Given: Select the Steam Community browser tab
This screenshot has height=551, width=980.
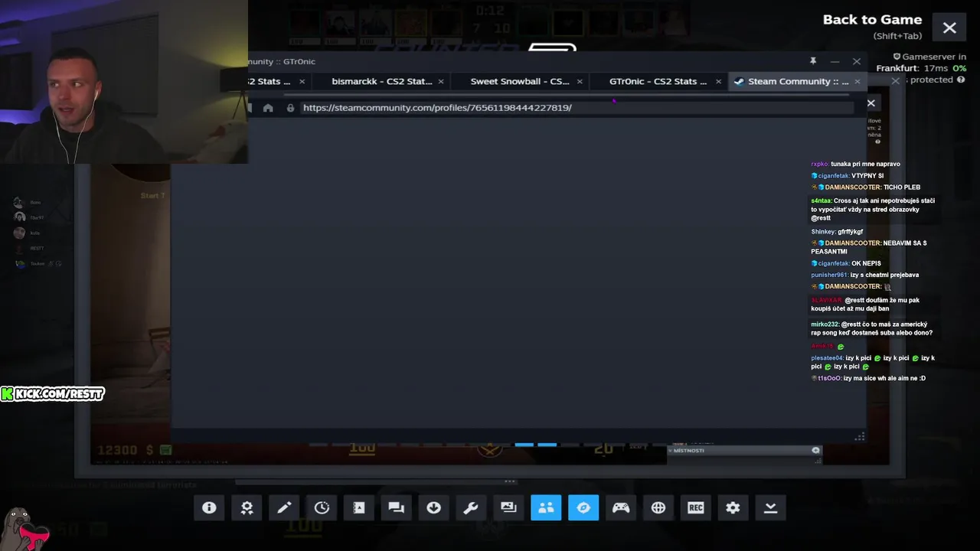Looking at the screenshot, I should [798, 81].
